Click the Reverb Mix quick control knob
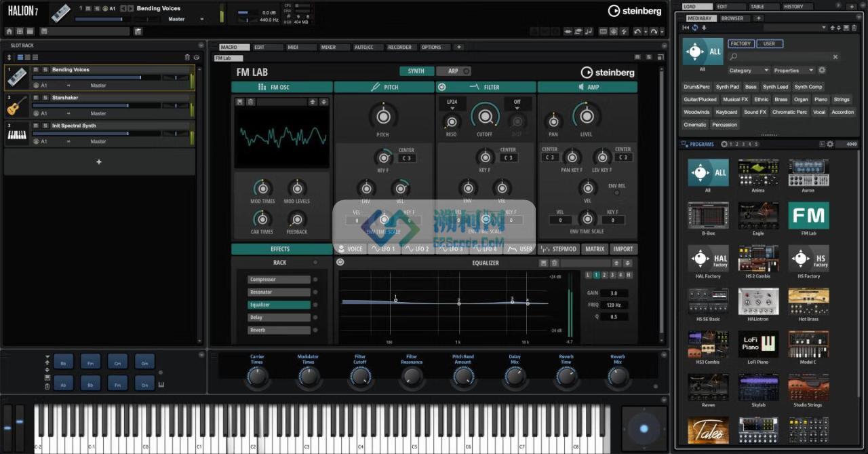The image size is (868, 454). click(x=618, y=377)
